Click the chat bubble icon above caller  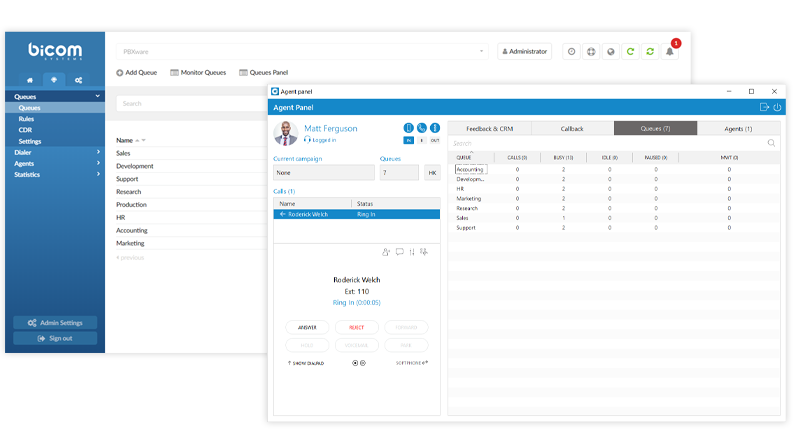(x=400, y=252)
